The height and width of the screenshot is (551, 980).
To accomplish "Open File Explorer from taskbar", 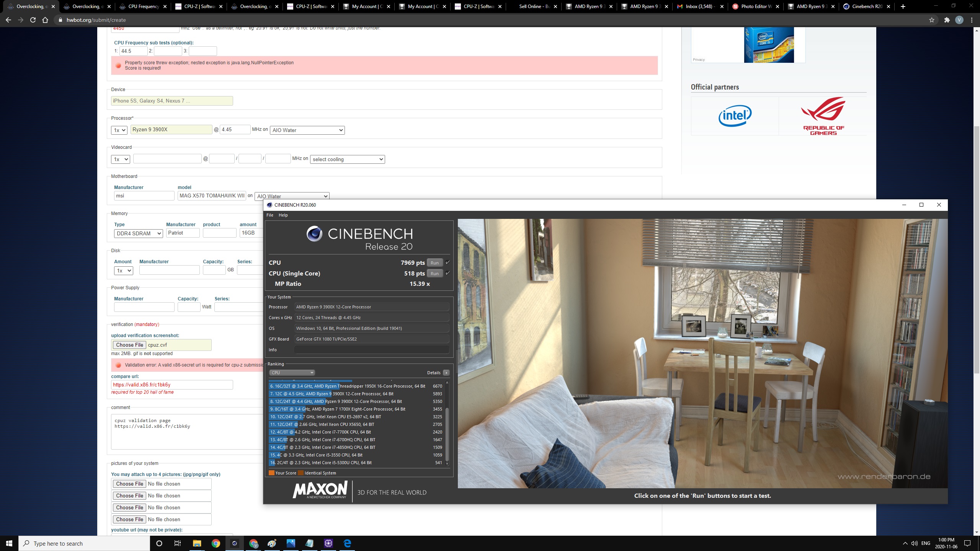I will 197,543.
